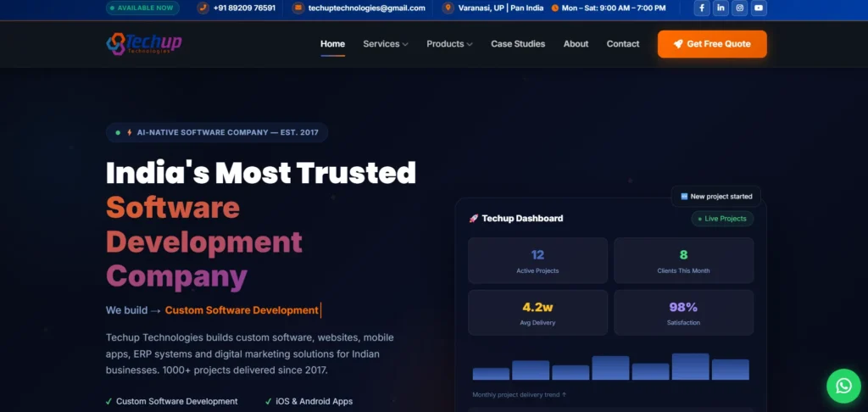Click the lightning bolt icon in AI-Native badge

tap(130, 132)
